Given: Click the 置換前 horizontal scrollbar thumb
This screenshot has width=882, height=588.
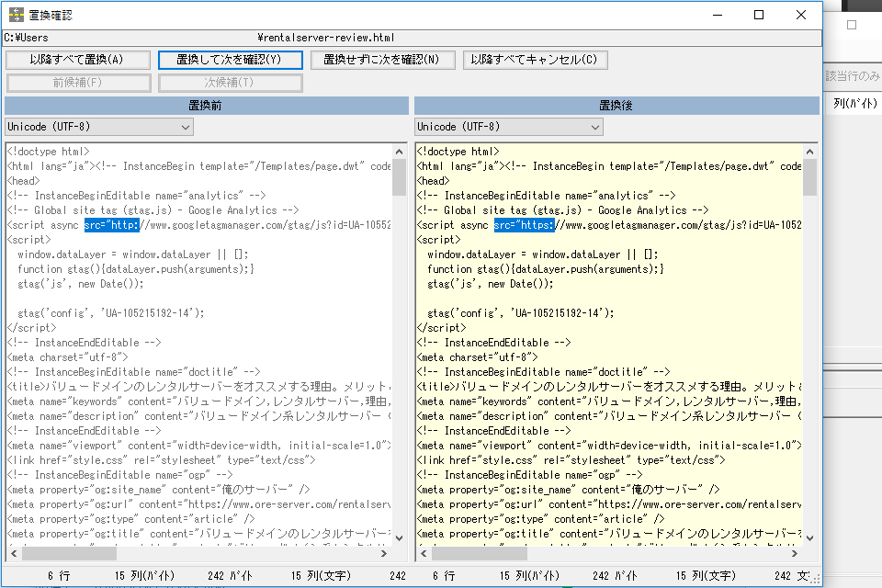Looking at the screenshot, I should 69,554.
